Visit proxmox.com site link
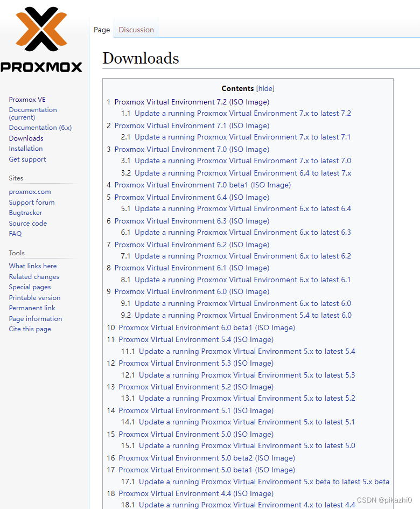Image resolution: width=420 pixels, height=509 pixels. pyautogui.click(x=30, y=192)
